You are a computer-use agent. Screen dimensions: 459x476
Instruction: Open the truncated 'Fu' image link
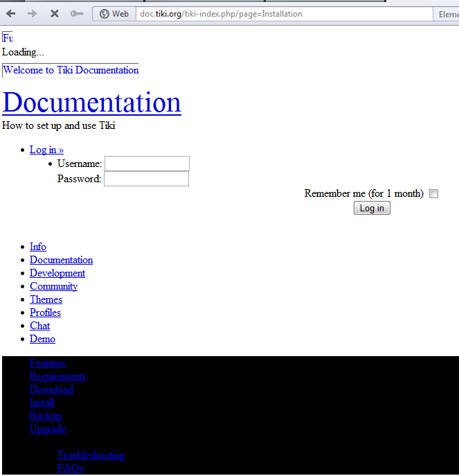[8, 37]
